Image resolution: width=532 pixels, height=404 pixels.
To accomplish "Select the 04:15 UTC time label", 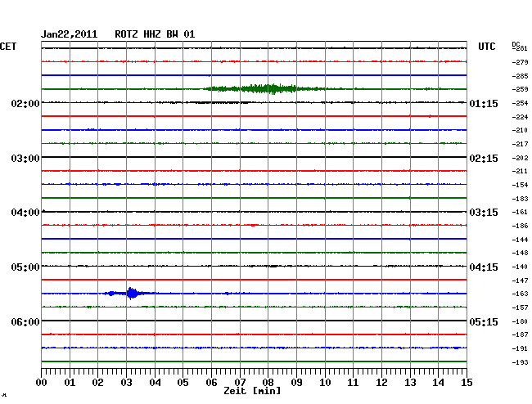I will click(484, 267).
